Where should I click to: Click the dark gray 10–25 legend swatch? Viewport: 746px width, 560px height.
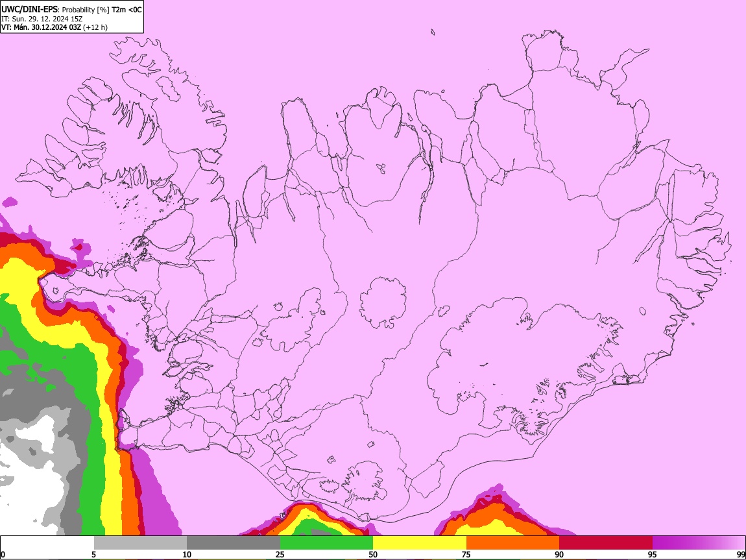tap(234, 542)
